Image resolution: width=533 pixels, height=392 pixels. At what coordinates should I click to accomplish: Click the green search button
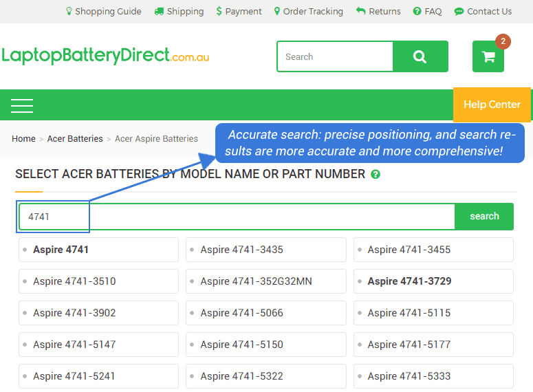click(x=484, y=217)
